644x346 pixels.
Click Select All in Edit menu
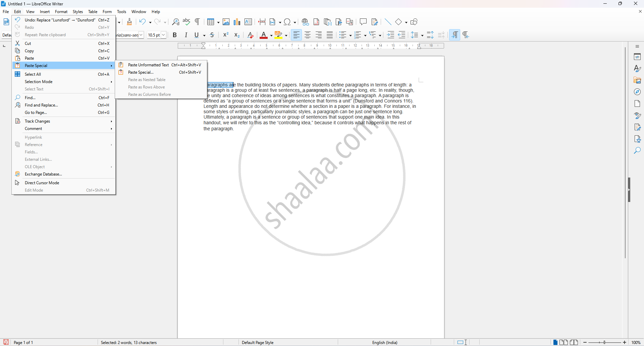[33, 74]
